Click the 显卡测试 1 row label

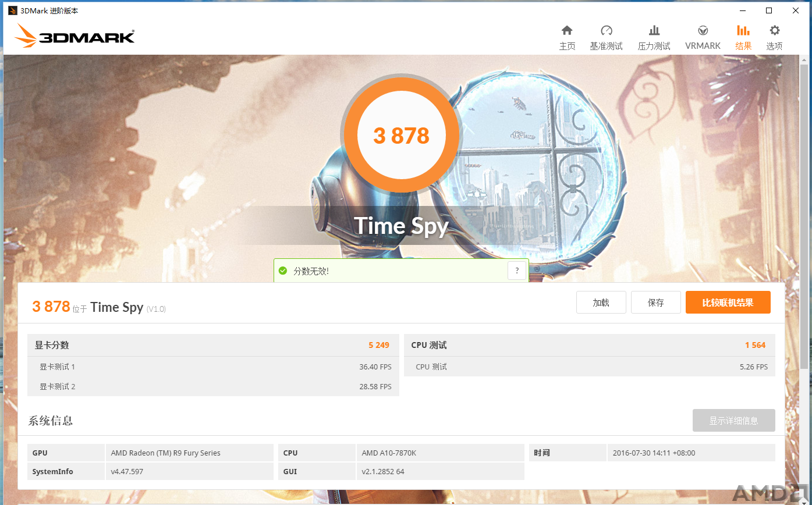57,367
